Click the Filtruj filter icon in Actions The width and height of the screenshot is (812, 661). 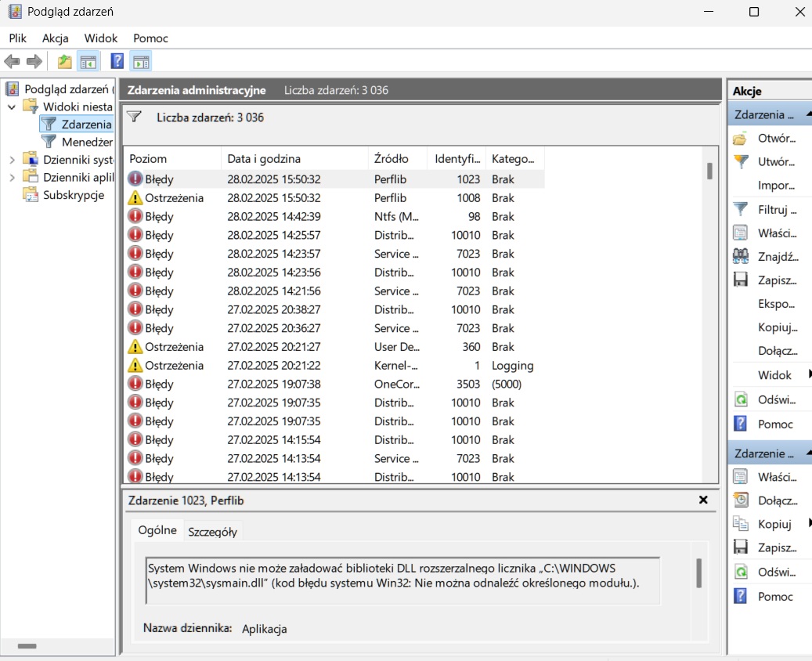coord(740,209)
